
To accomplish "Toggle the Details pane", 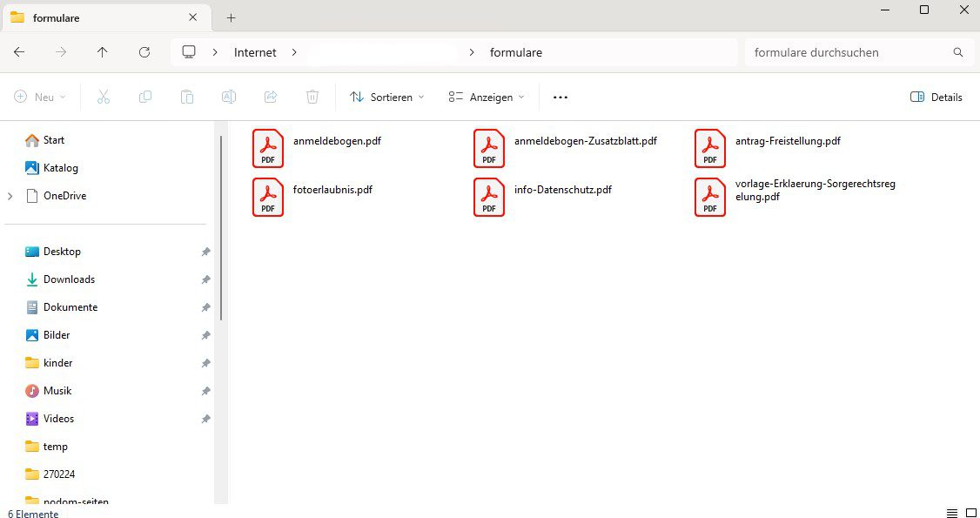I will tap(936, 97).
